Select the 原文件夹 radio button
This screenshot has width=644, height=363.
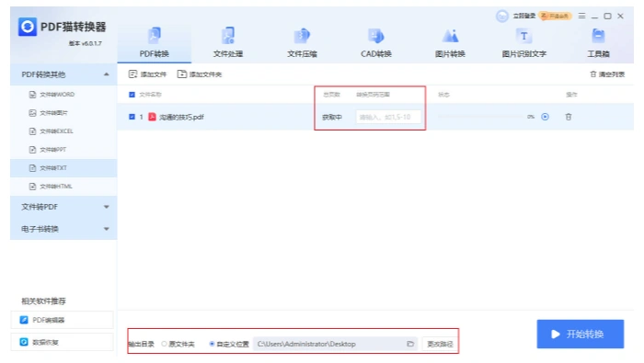point(165,344)
